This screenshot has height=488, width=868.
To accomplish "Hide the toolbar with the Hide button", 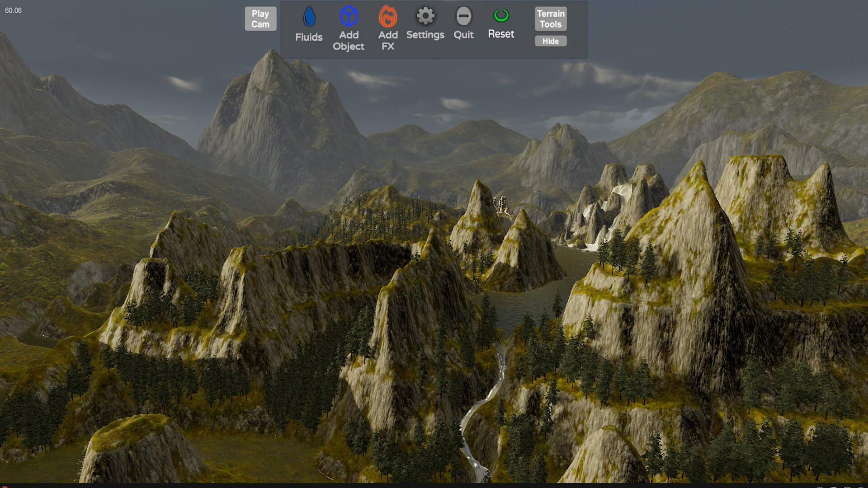I will click(x=551, y=41).
